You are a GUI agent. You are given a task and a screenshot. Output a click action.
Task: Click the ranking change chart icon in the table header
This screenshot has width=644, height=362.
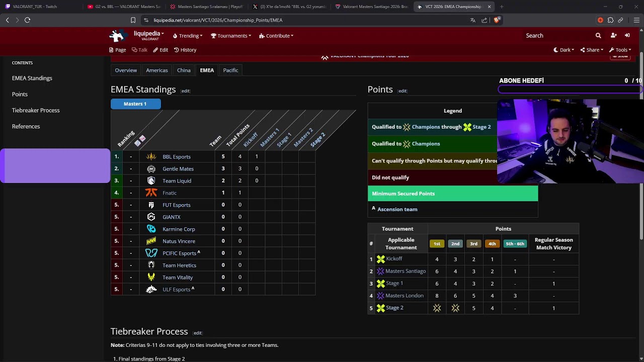[140, 140]
